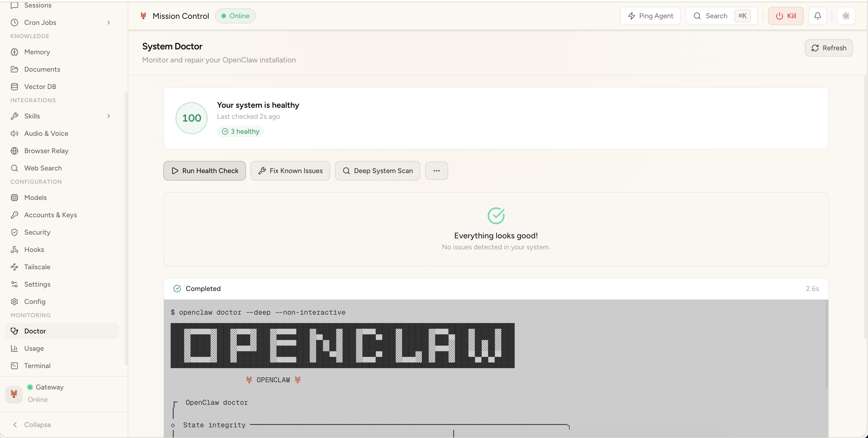Screen dimensions: 868x438
Task: Click Fix Known Issues
Action: pyautogui.click(x=290, y=170)
